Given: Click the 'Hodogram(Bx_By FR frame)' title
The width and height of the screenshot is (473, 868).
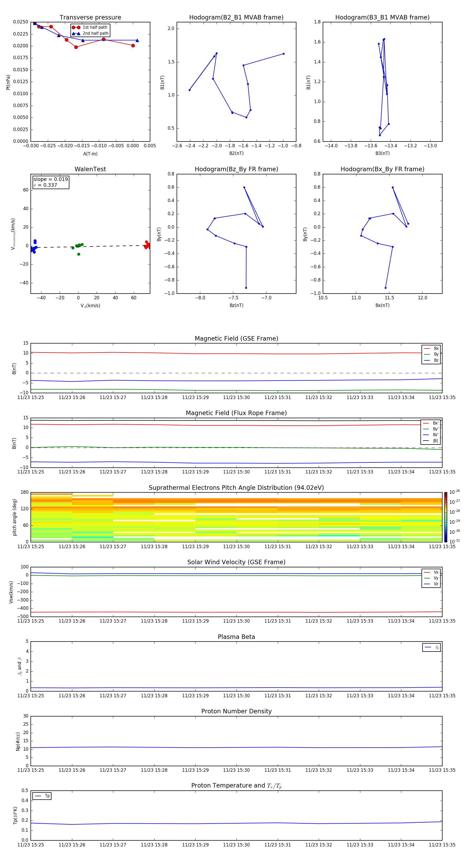Looking at the screenshot, I should pos(382,169).
